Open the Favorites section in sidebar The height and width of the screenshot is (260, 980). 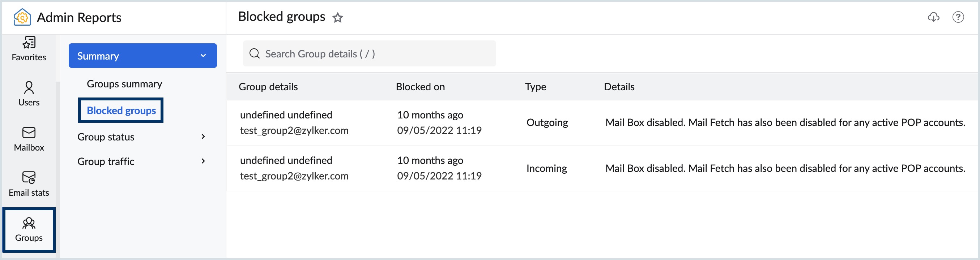(29, 49)
